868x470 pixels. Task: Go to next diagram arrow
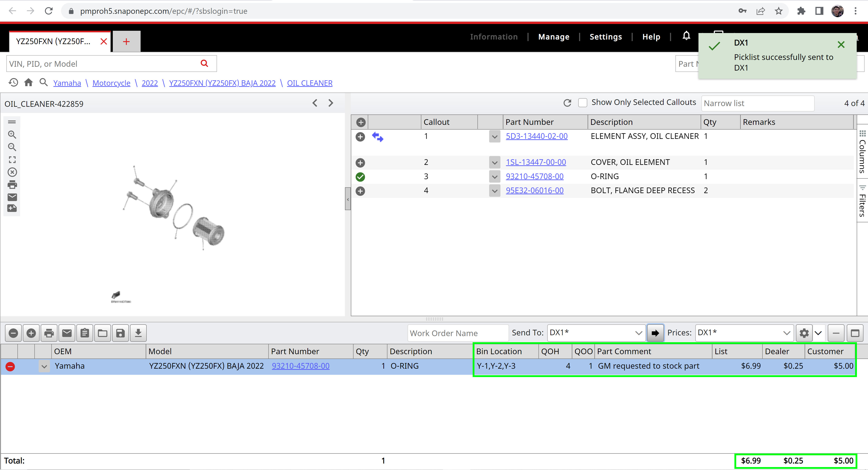331,103
